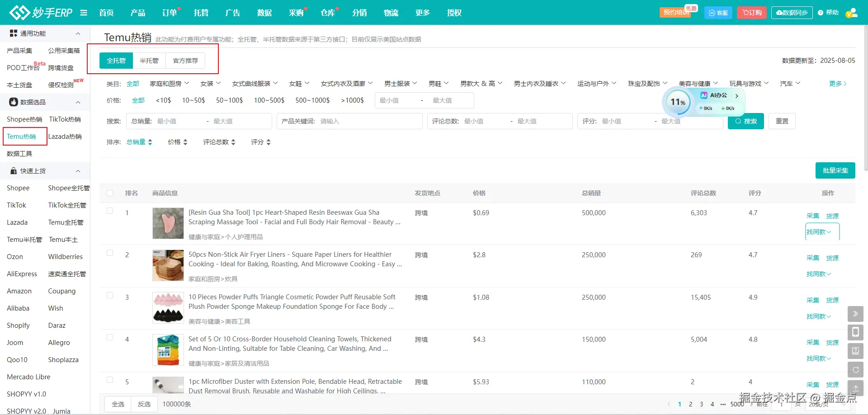Expand the 男士服装 category dropdown

[x=401, y=84]
